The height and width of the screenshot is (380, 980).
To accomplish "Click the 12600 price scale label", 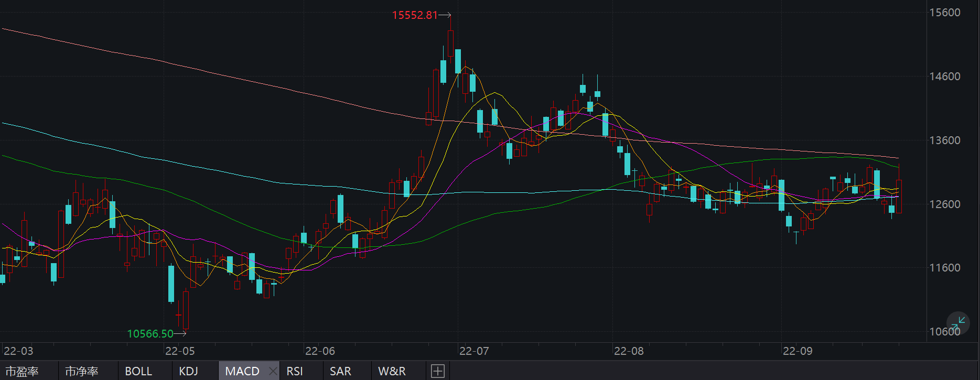I will click(944, 204).
